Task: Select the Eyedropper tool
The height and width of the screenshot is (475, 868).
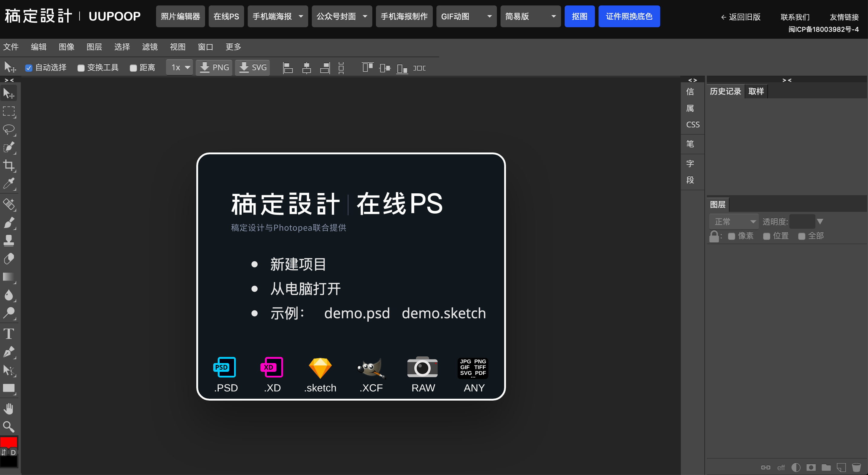Action: [9, 183]
